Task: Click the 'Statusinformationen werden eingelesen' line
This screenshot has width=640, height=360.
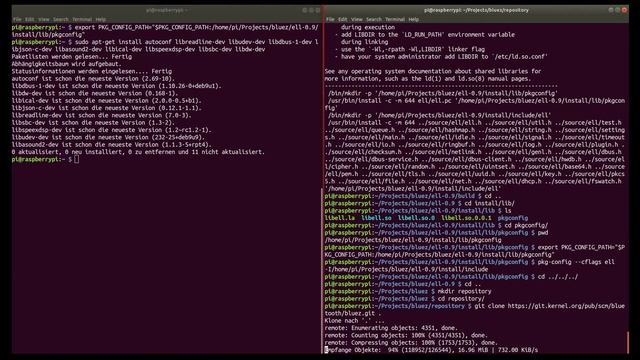Action: pos(91,71)
